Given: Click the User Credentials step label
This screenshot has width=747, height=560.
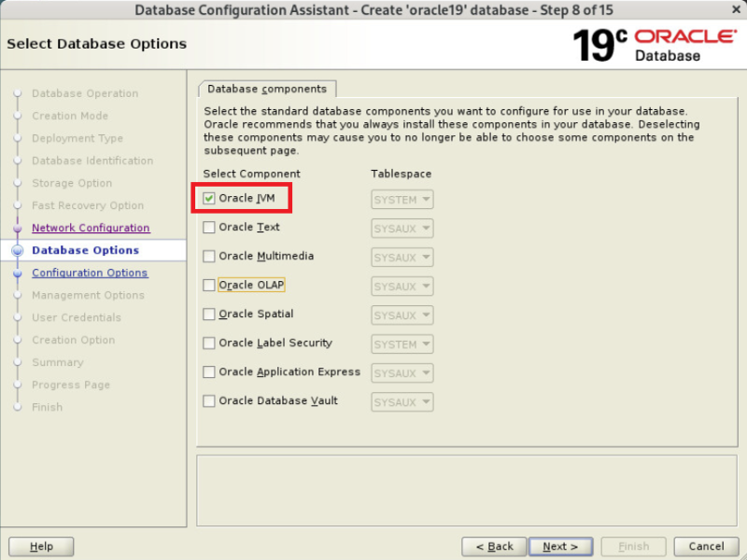Looking at the screenshot, I should [x=77, y=317].
